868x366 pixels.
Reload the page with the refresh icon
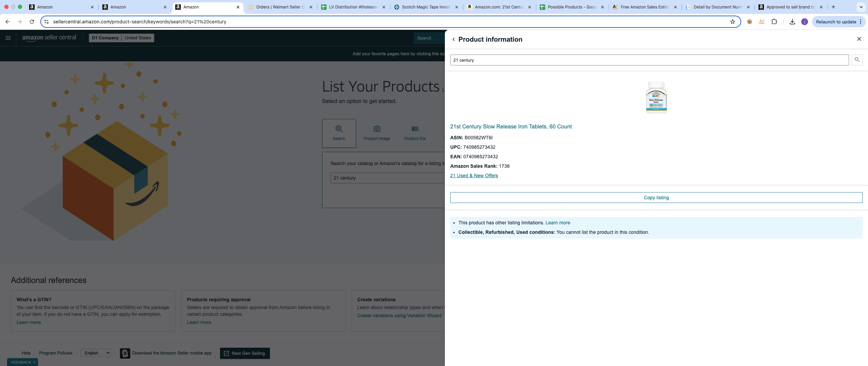pos(32,22)
